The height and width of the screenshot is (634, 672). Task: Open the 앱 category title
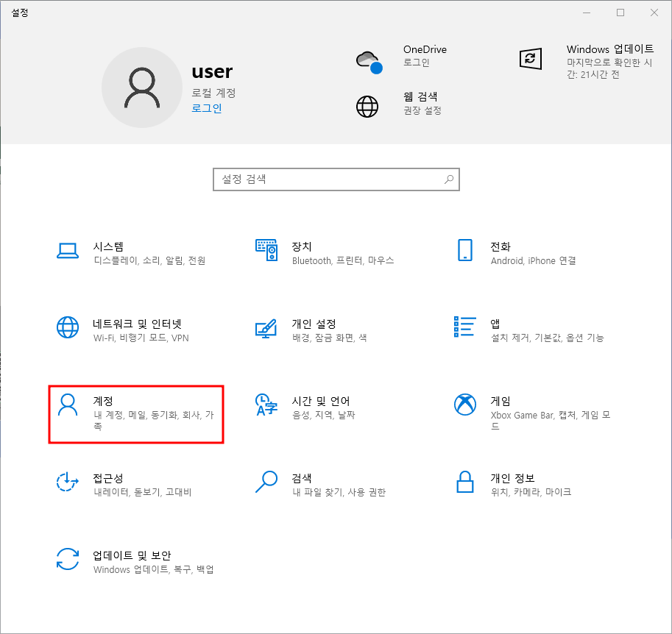point(495,324)
